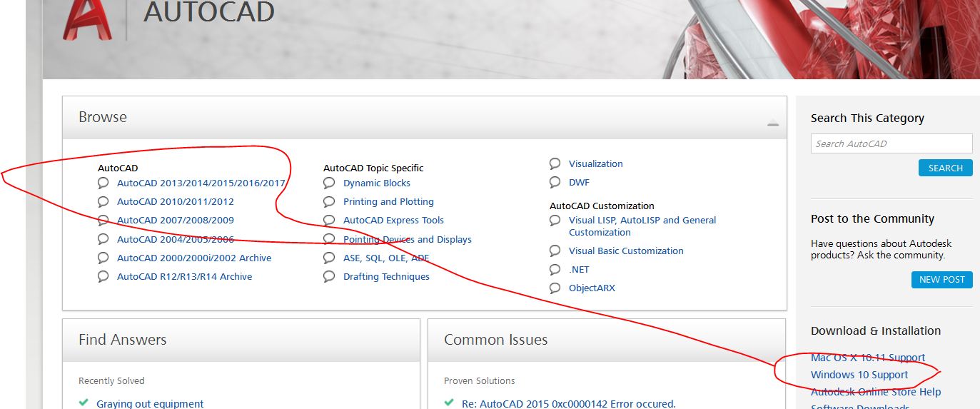Click the Search AutoCAD input field

891,143
